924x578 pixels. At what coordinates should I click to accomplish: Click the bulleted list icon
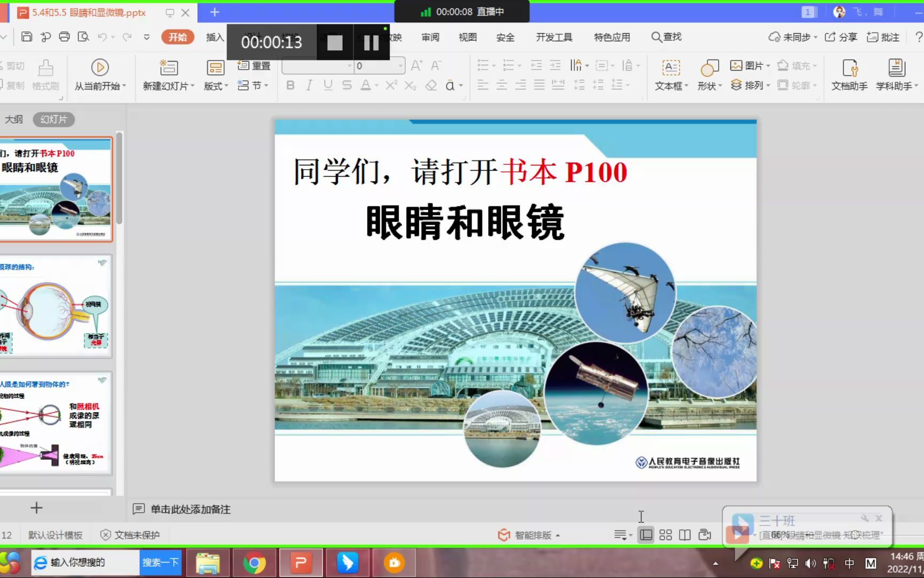pyautogui.click(x=483, y=65)
